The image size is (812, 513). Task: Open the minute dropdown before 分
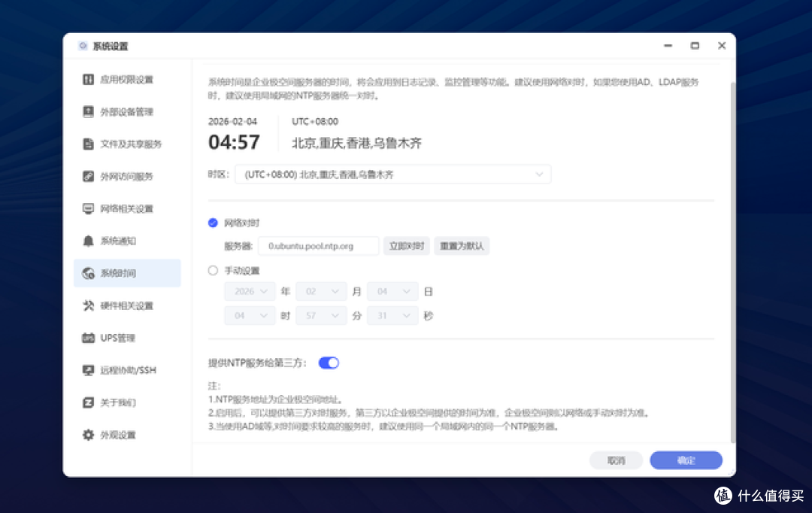click(x=321, y=316)
